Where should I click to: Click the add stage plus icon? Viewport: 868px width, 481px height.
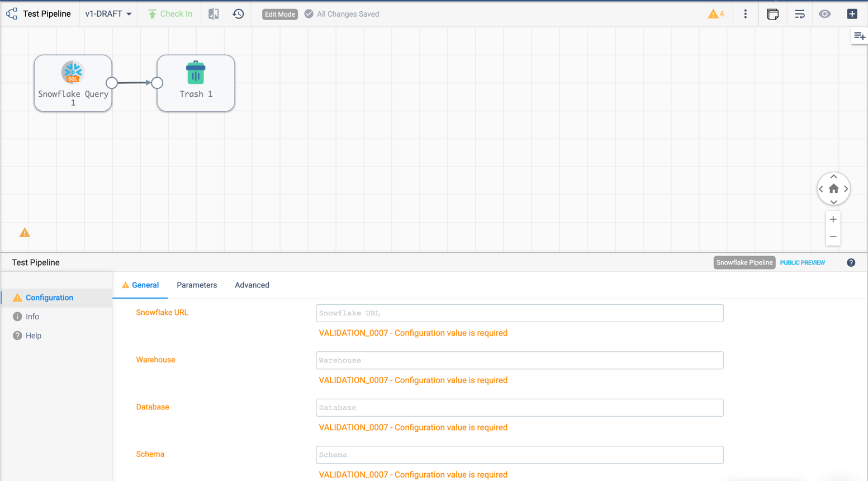[x=852, y=14]
